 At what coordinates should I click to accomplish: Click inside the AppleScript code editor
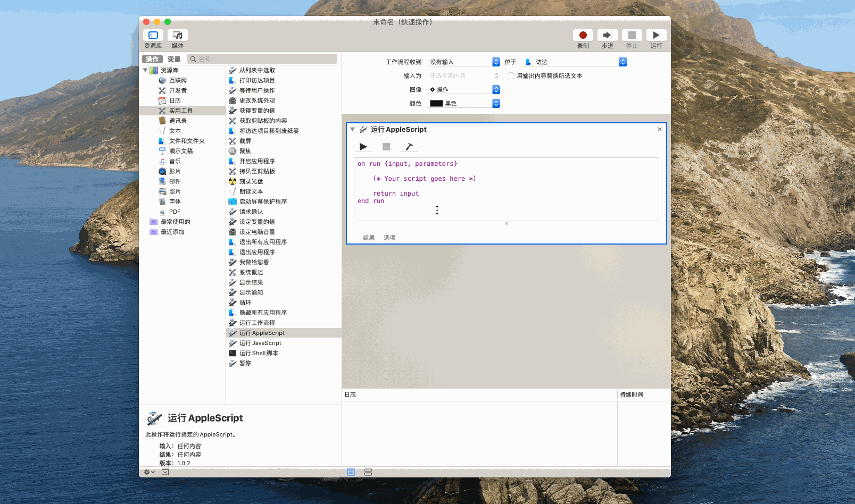pos(506,189)
